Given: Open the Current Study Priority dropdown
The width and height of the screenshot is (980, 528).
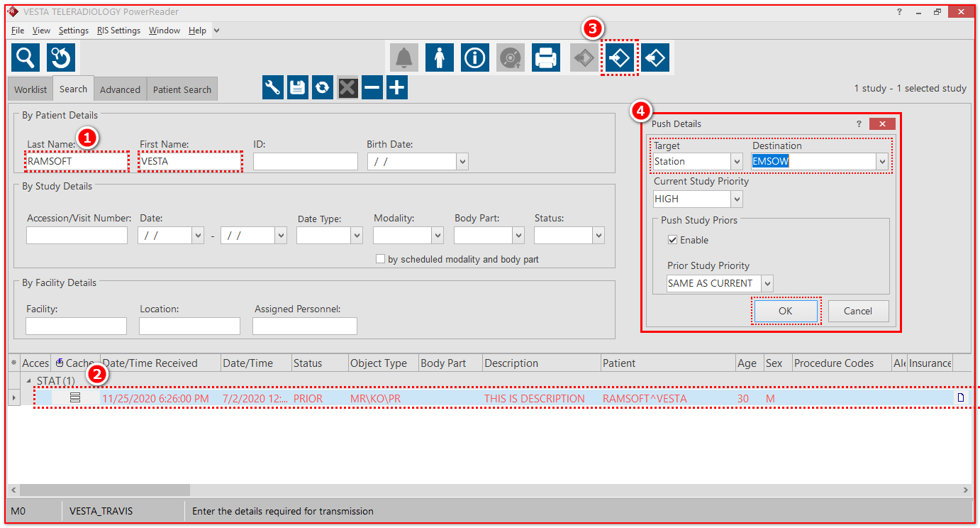Looking at the screenshot, I should (x=737, y=199).
